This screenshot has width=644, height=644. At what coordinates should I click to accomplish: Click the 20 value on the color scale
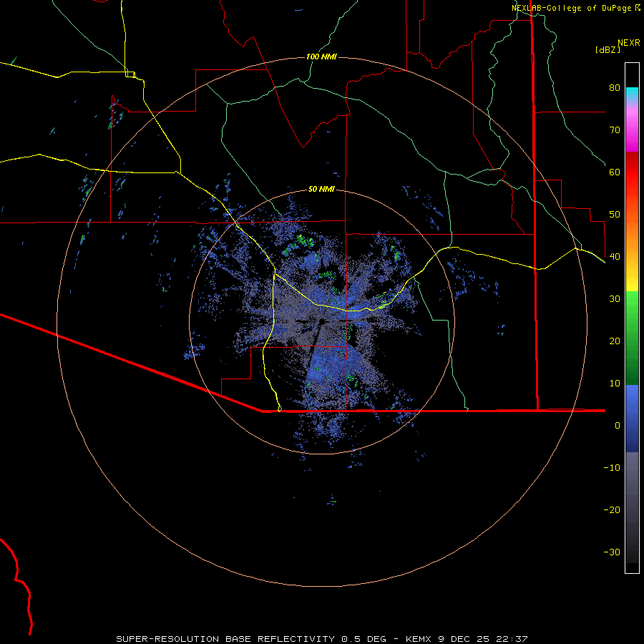pos(615,341)
